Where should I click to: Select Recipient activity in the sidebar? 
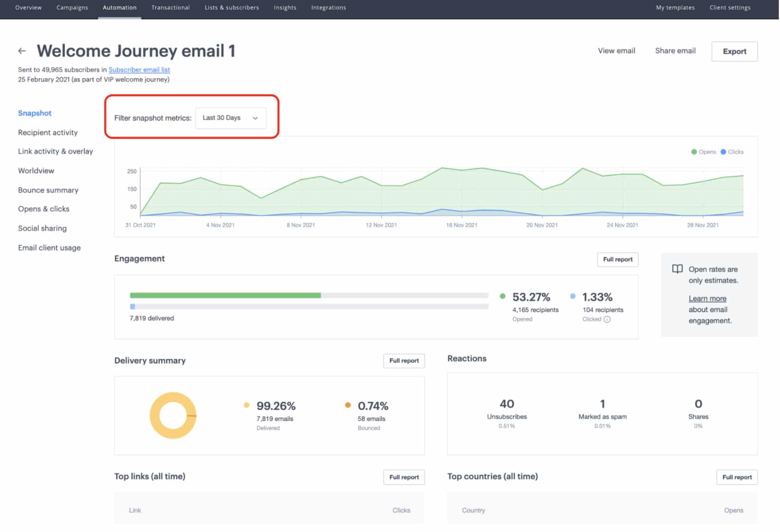tap(48, 132)
